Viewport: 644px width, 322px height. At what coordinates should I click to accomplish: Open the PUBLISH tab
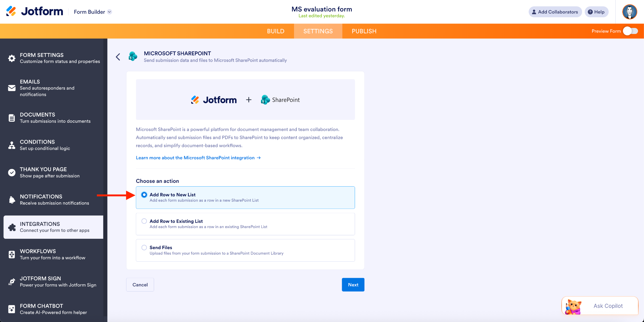tap(364, 31)
